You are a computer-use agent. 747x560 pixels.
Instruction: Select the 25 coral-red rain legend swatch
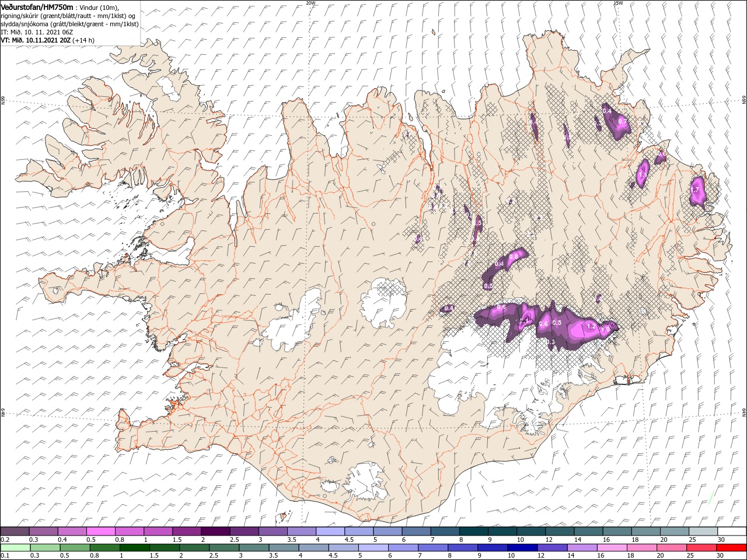(701, 548)
